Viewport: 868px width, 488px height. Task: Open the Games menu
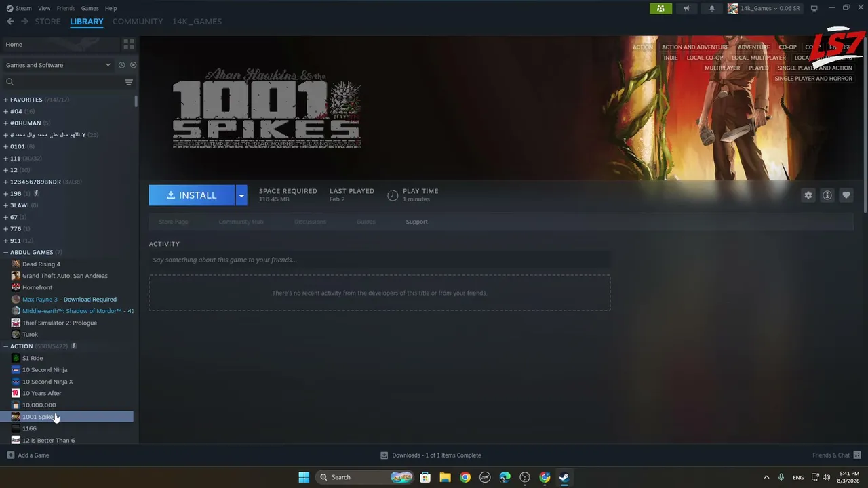(x=90, y=8)
